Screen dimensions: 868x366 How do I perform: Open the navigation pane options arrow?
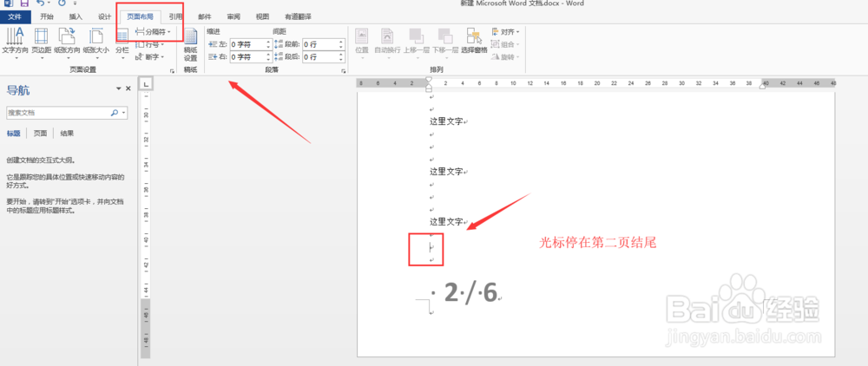(x=118, y=89)
